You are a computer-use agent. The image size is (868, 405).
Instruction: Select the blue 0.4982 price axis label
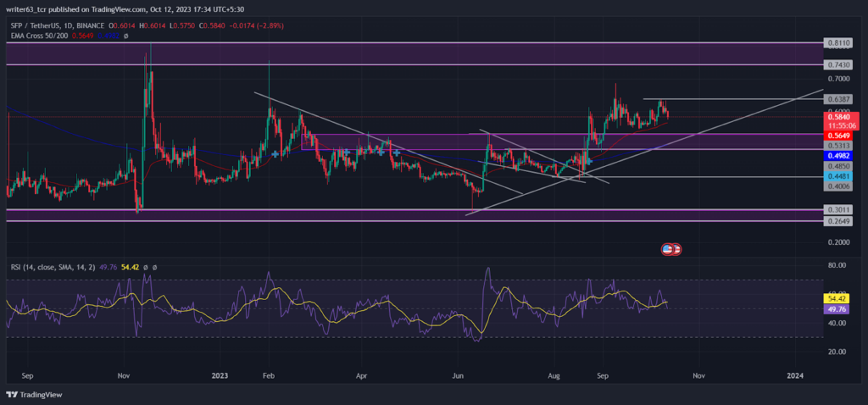(837, 155)
